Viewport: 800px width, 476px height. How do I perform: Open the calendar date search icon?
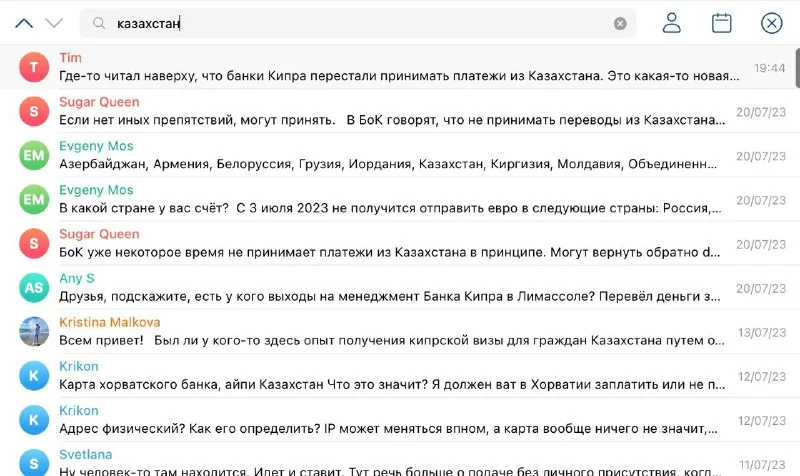721,23
